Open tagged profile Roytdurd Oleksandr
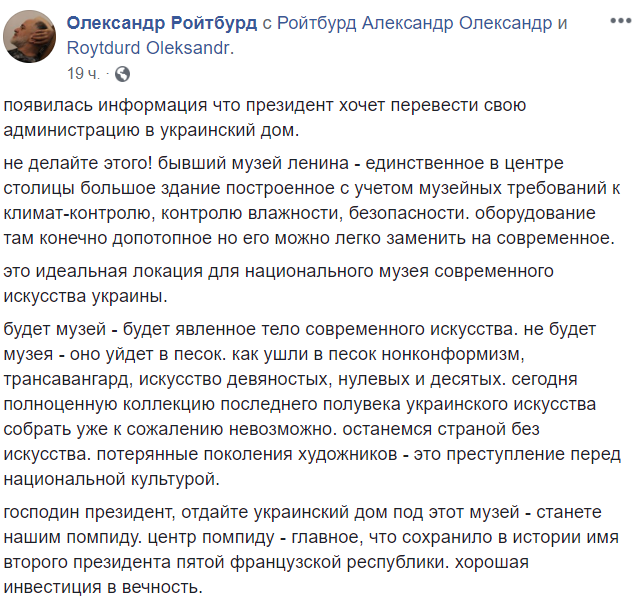The image size is (639, 604). point(150,48)
